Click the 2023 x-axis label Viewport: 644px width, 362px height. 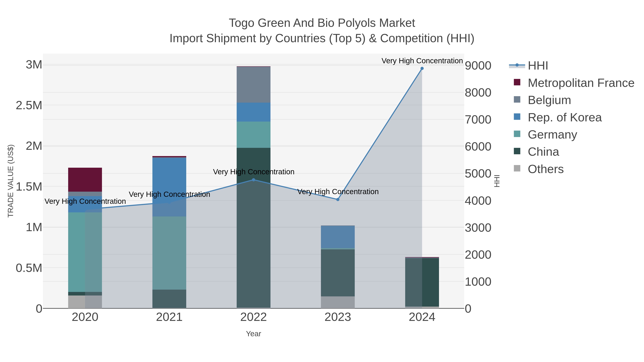338,317
